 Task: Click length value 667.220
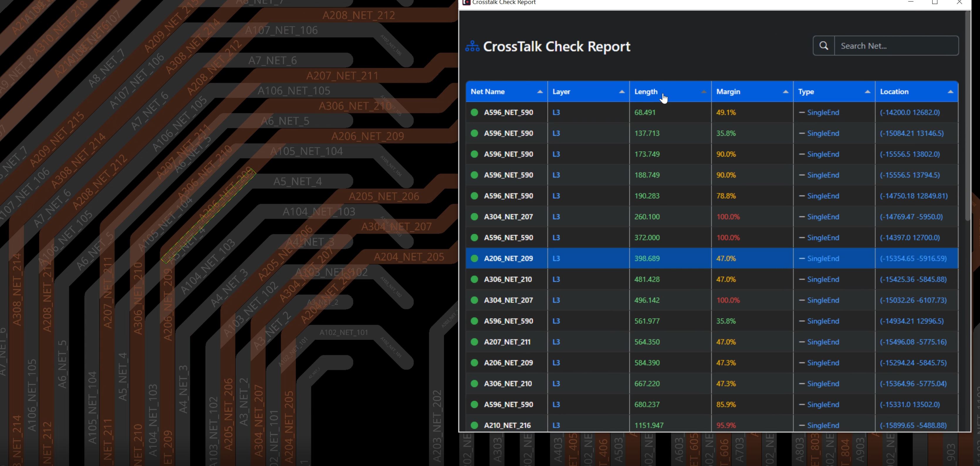pos(647,384)
